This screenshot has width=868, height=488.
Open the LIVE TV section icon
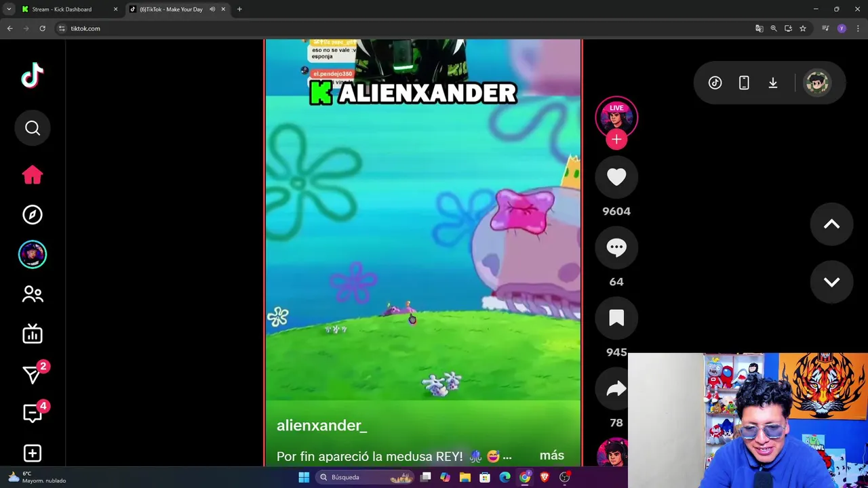33,333
